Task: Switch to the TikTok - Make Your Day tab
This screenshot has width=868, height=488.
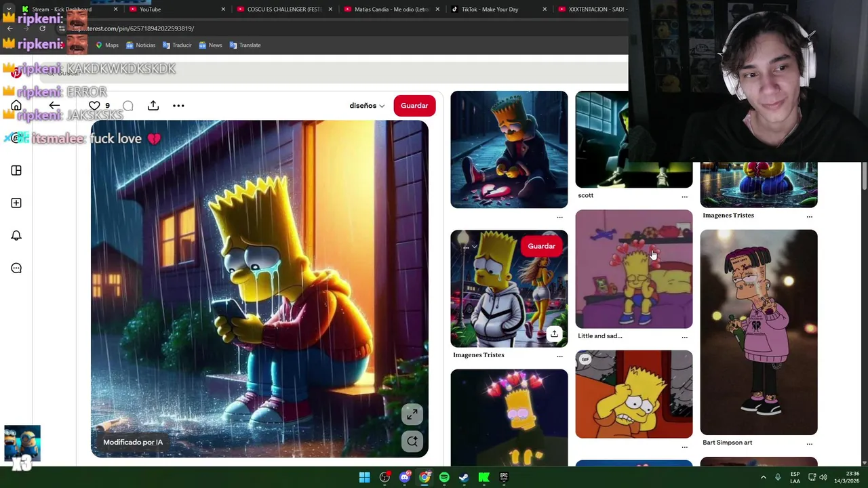Action: tap(498, 9)
